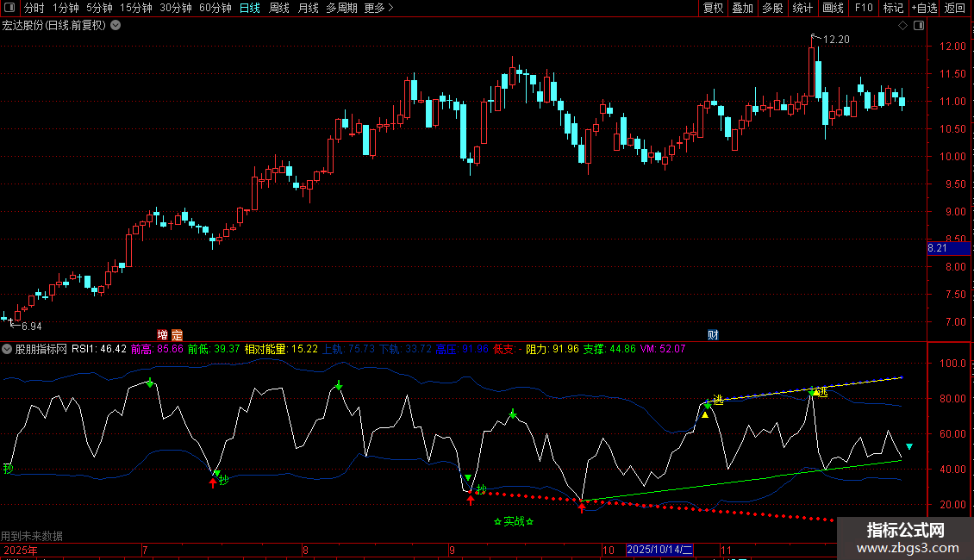The image size is (974, 560).
Task: Open the 画线 drawing tools
Action: coord(833,8)
